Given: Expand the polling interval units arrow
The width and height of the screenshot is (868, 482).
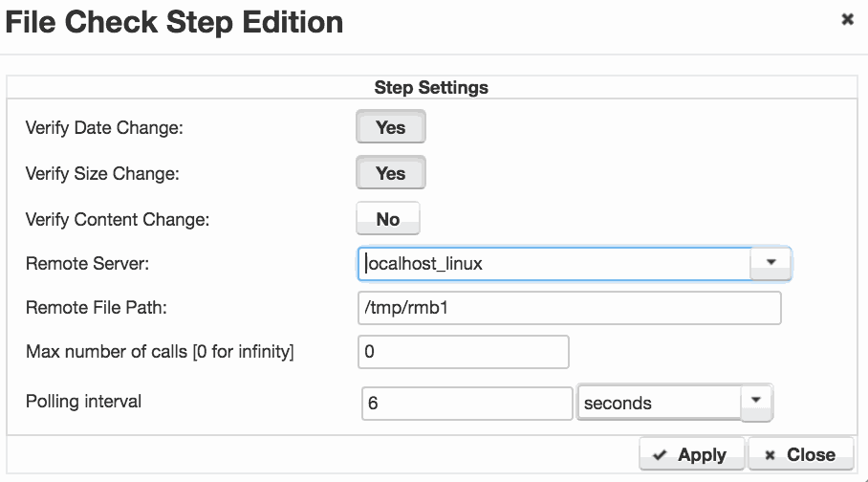Looking at the screenshot, I should tap(756, 401).
